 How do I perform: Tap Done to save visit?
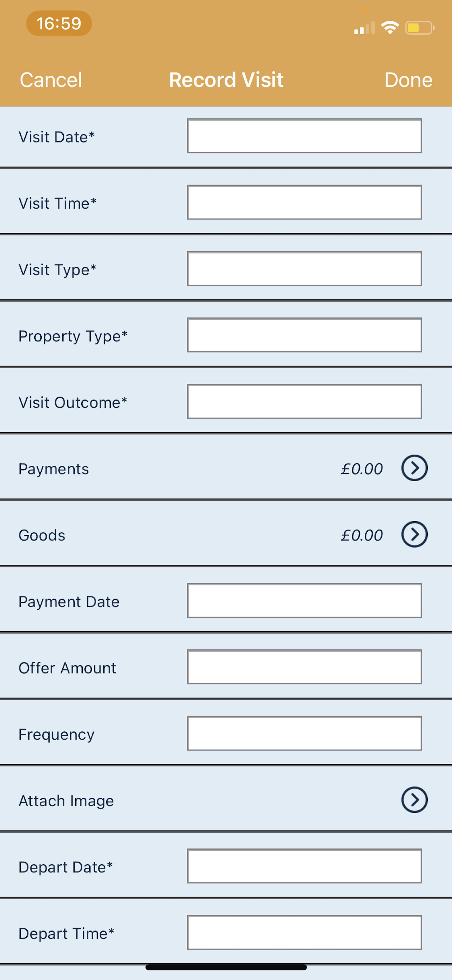pos(408,80)
